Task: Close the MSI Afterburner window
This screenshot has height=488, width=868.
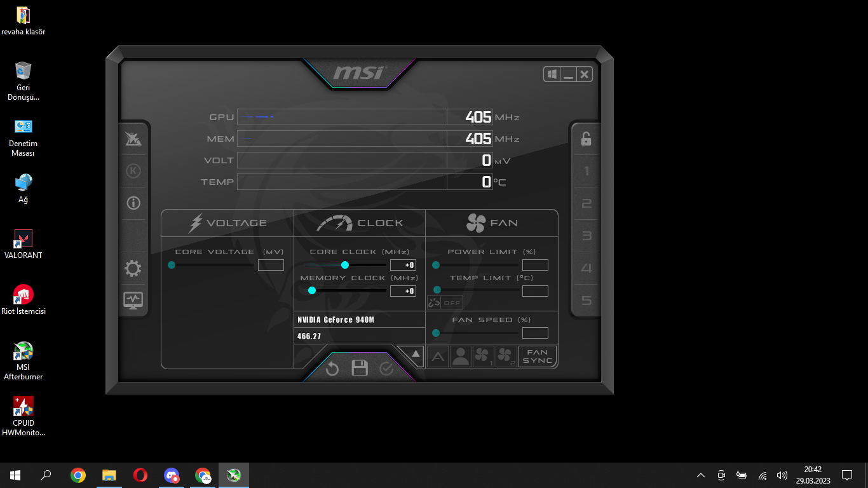Action: 585,74
